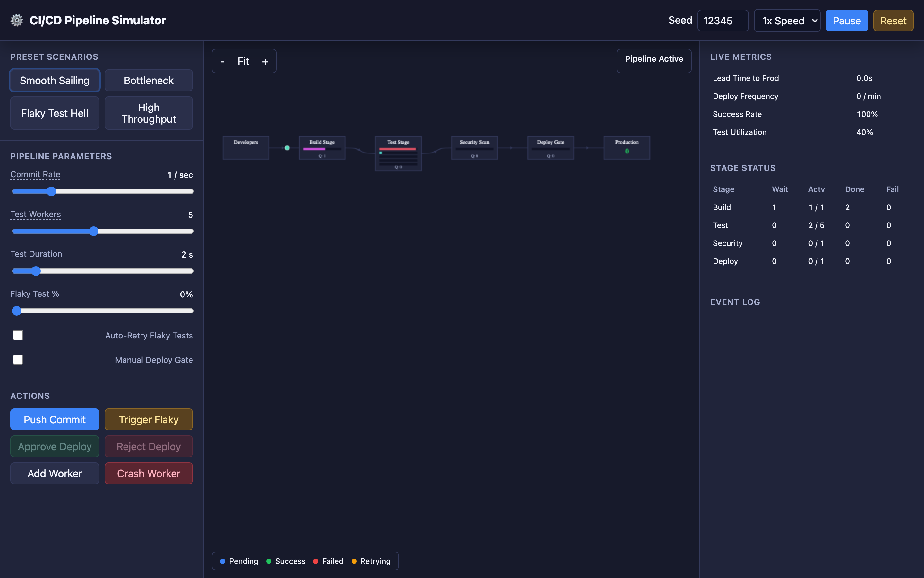This screenshot has width=924, height=578.
Task: Pause the simulation
Action: (x=846, y=21)
